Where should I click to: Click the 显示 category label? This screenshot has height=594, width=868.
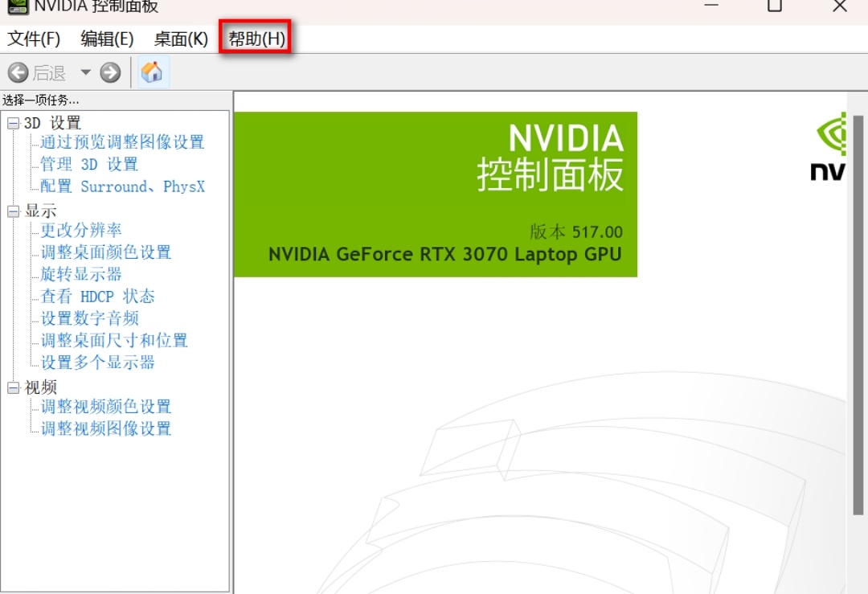tap(40, 211)
